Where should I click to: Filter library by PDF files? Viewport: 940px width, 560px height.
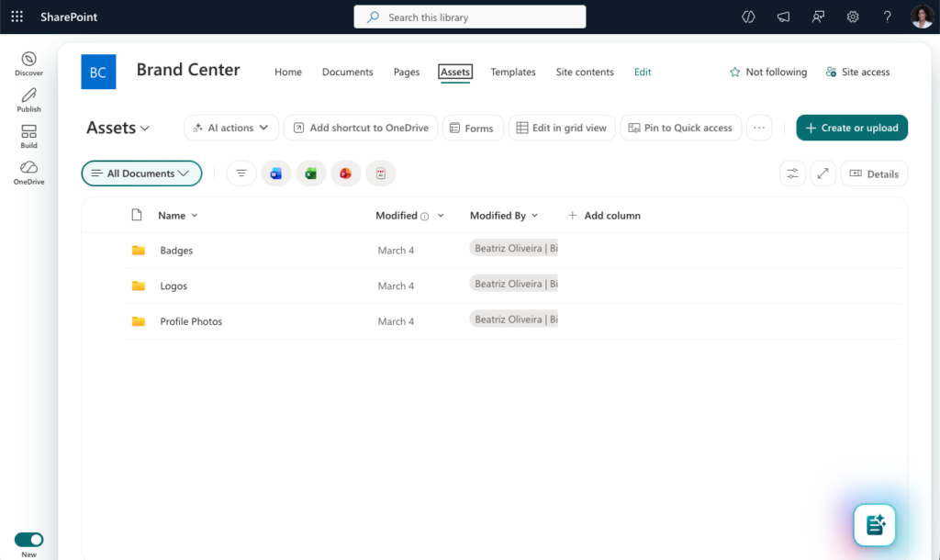[381, 174]
